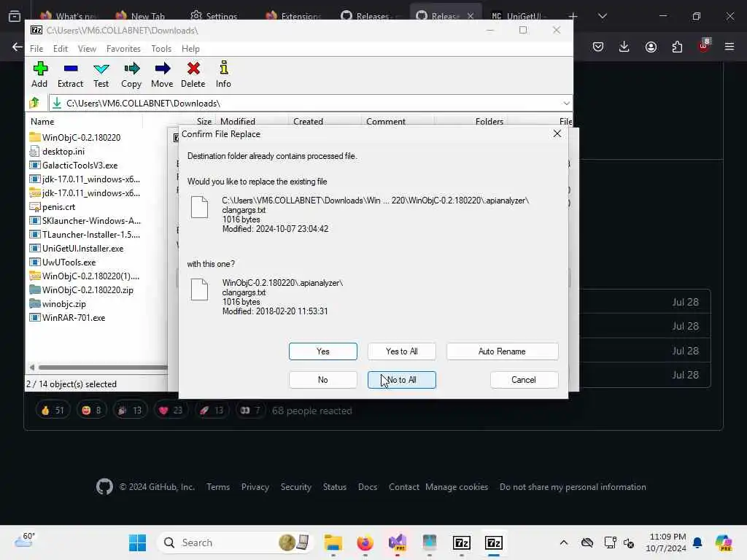Open a new Firefox tab with plus
This screenshot has width=747, height=560.
[573, 16]
